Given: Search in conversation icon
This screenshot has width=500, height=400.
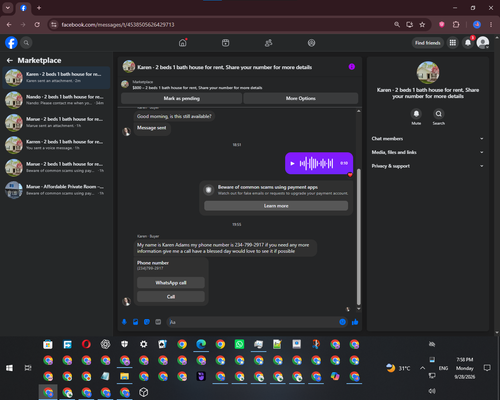Looking at the screenshot, I should pos(439,114).
